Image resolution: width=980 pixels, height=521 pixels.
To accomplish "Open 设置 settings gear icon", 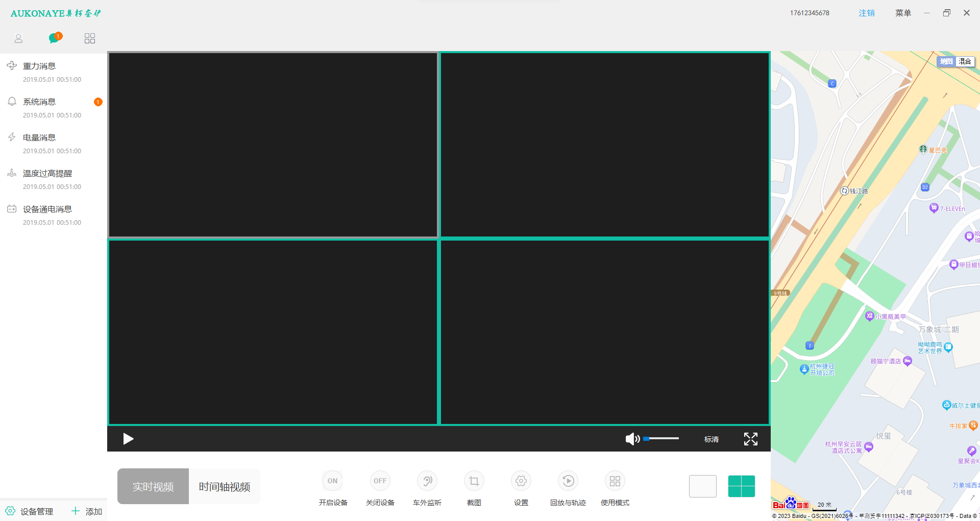I will click(x=521, y=481).
